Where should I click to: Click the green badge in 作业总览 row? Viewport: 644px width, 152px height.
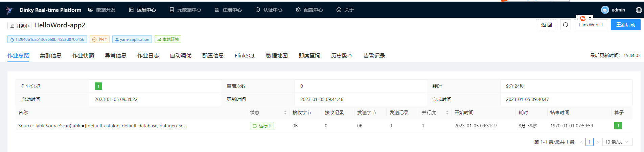tap(98, 86)
